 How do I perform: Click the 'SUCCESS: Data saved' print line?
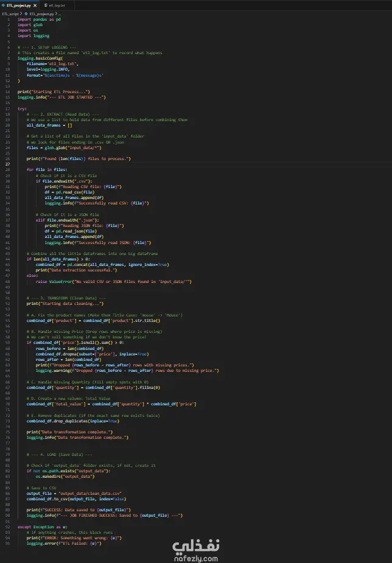point(79,510)
